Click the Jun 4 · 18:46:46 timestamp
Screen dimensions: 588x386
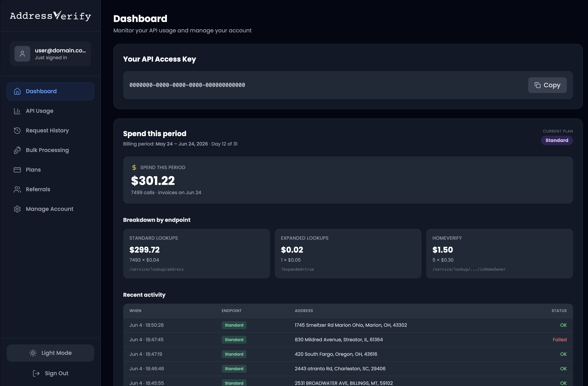point(147,369)
